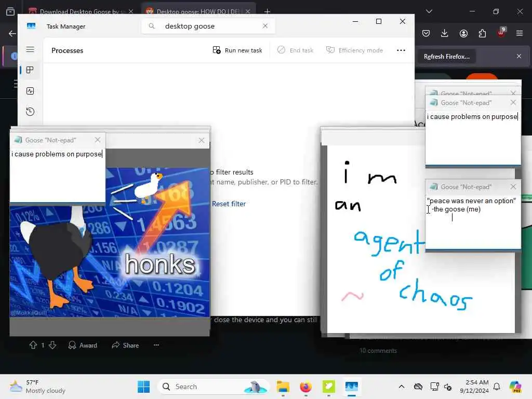532x399 pixels.
Task: Open Firefox from the taskbar
Action: point(305,387)
